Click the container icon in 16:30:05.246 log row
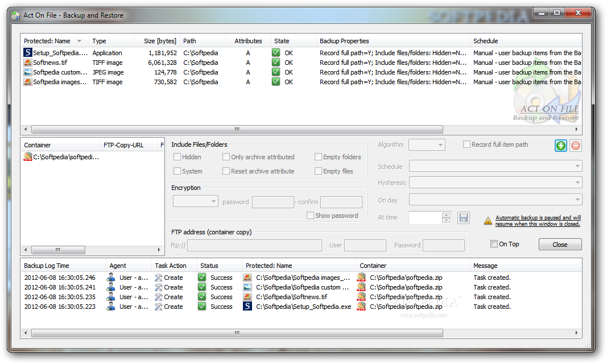The image size is (607, 364). coord(361,278)
